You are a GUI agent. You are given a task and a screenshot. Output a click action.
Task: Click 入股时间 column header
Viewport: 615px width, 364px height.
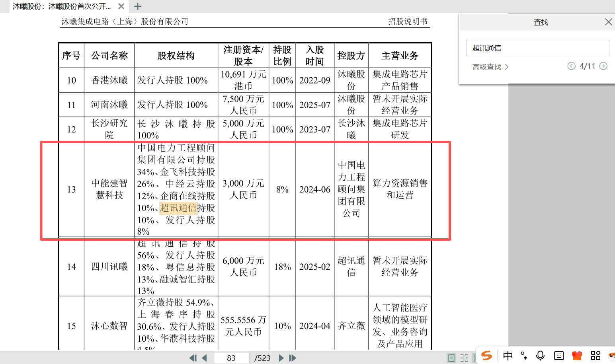(315, 56)
